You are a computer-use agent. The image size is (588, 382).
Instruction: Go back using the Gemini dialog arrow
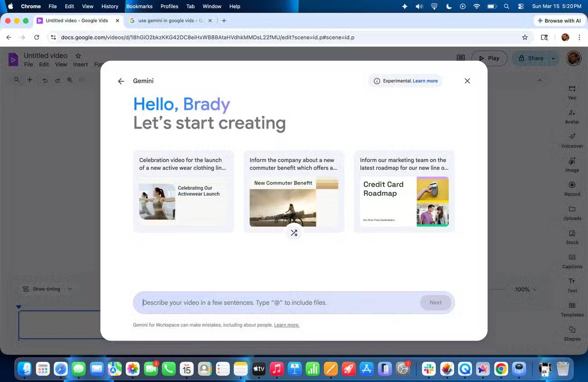pos(121,81)
